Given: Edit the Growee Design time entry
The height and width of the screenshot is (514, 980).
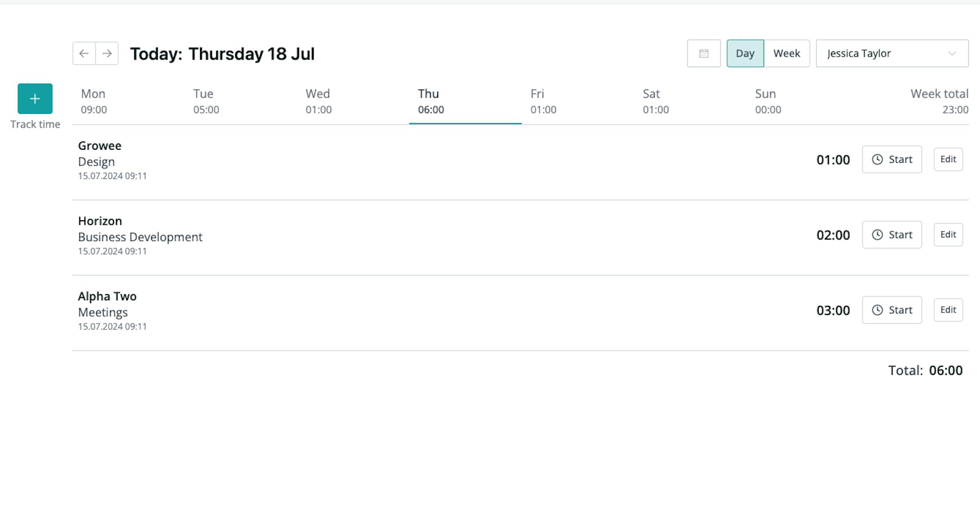Looking at the screenshot, I should pos(948,160).
